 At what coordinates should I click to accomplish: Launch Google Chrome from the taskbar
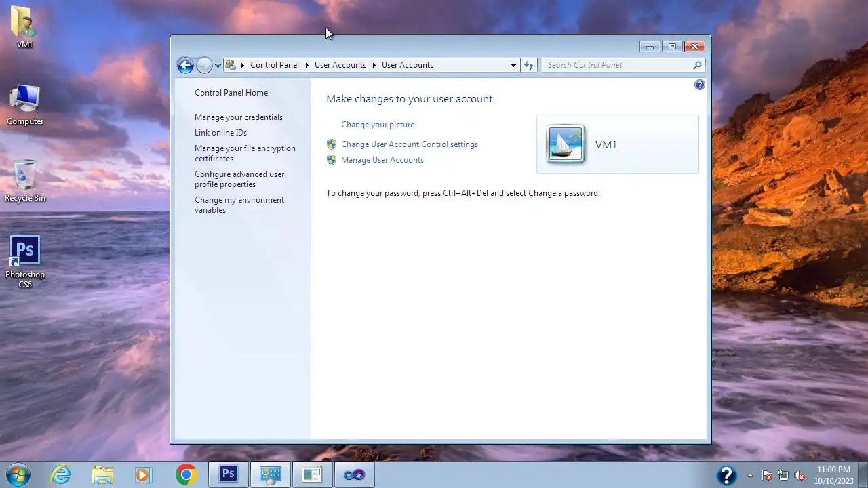pos(186,474)
